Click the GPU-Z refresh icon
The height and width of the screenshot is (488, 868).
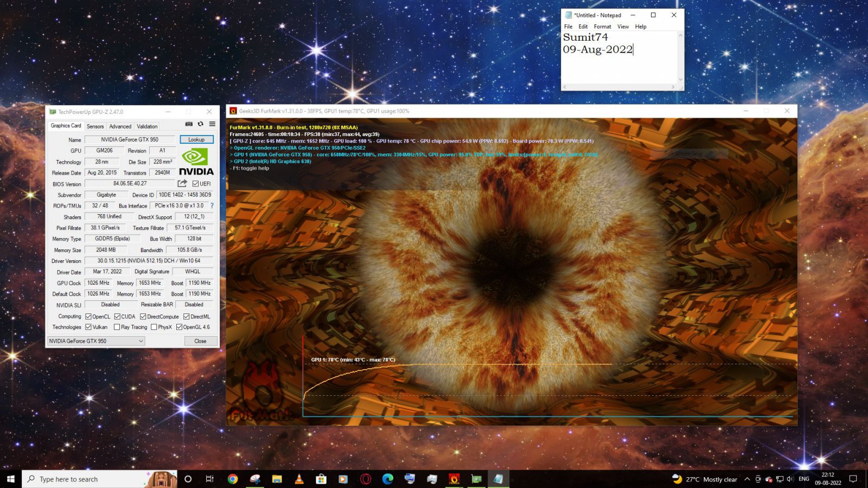pyautogui.click(x=200, y=124)
